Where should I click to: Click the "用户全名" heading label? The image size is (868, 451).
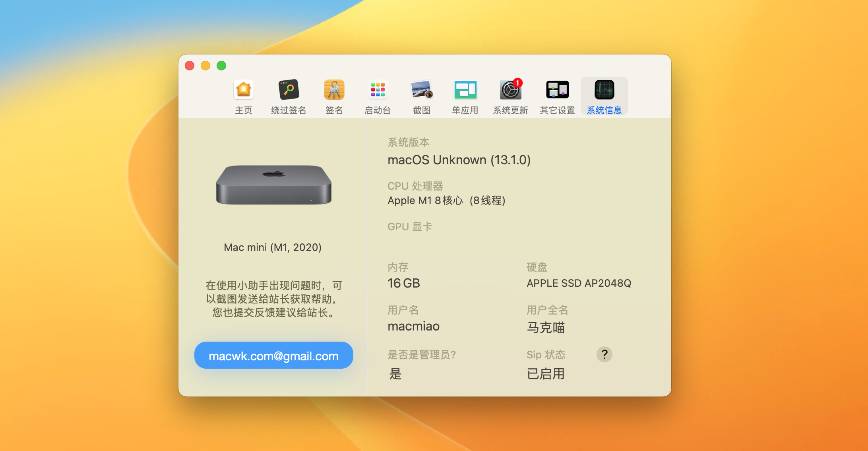tap(547, 310)
